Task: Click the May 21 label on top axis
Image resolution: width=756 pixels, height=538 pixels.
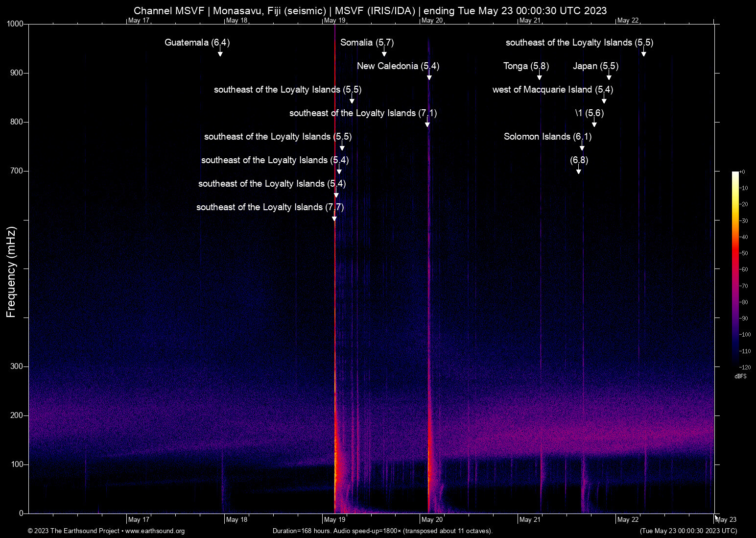Action: click(x=530, y=20)
